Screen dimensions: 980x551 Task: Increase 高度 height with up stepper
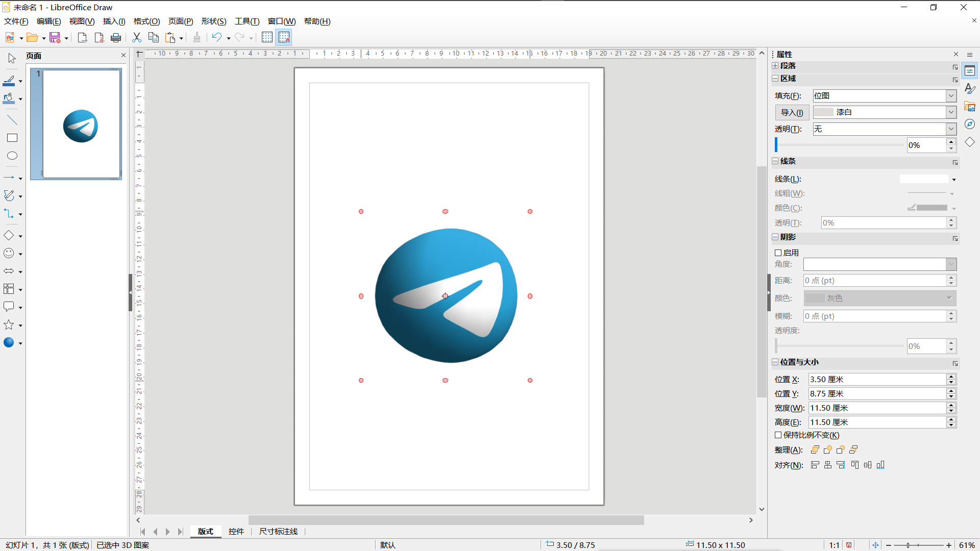951,419
